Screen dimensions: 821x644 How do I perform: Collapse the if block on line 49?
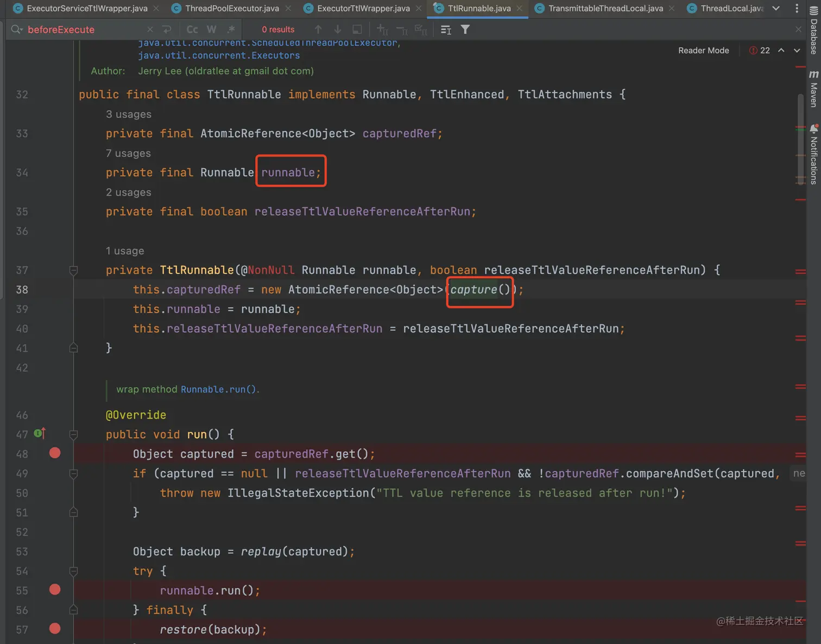tap(74, 473)
